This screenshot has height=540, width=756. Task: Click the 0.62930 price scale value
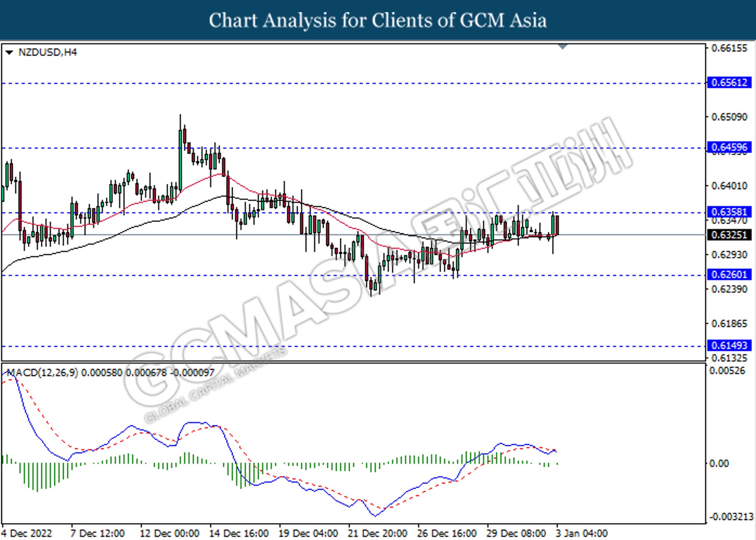tap(729, 254)
